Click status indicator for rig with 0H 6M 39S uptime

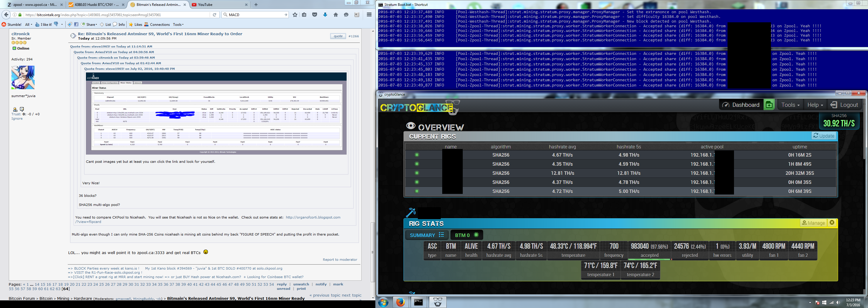pos(417,192)
